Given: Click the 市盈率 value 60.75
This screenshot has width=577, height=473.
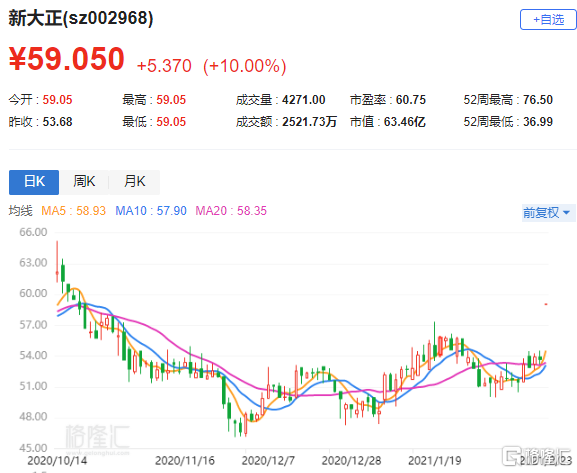Looking at the screenshot, I should click(x=411, y=100).
